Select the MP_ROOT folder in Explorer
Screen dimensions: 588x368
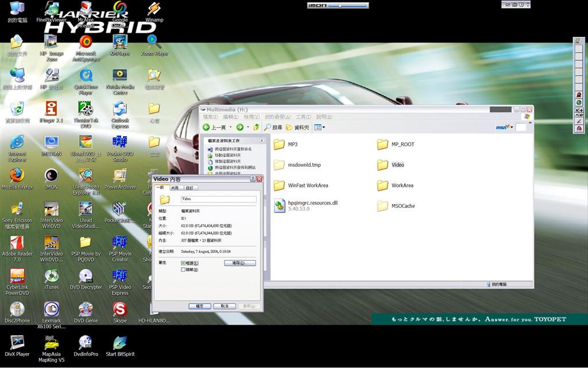(x=396, y=144)
